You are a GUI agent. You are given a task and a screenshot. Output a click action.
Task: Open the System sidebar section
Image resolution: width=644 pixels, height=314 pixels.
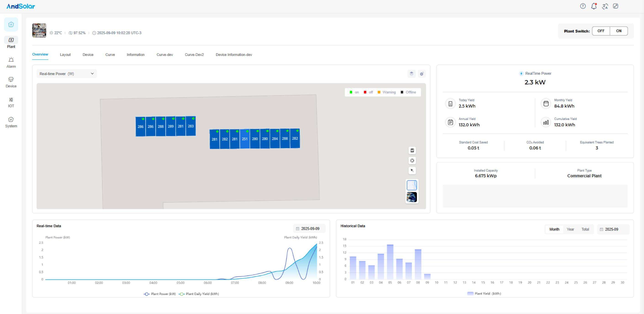[11, 122]
